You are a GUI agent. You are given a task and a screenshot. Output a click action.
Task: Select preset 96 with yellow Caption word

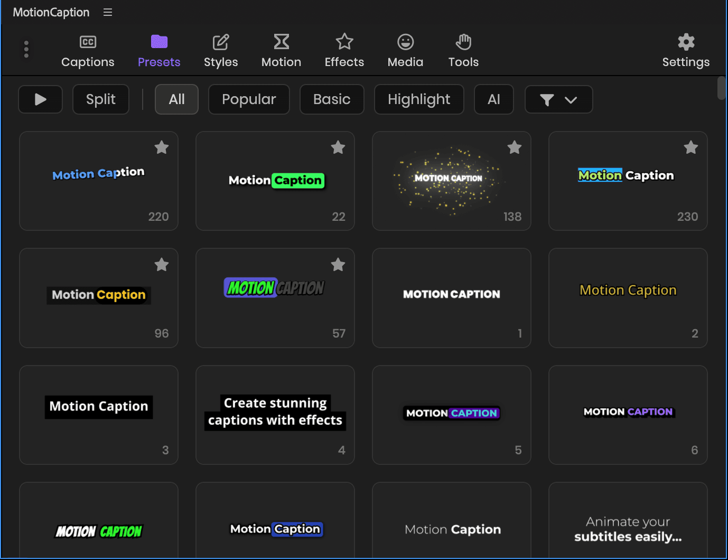(99, 298)
